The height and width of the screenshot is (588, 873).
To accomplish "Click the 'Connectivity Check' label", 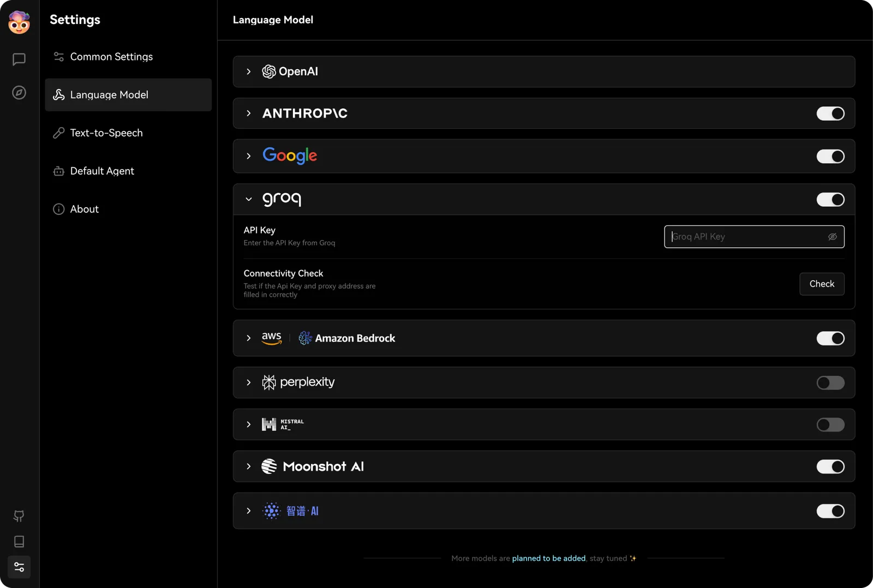I will tap(283, 273).
